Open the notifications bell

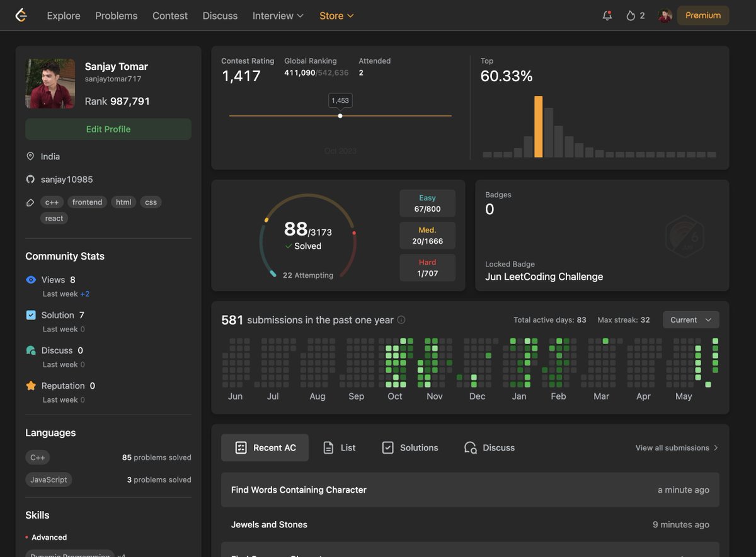[x=607, y=16]
